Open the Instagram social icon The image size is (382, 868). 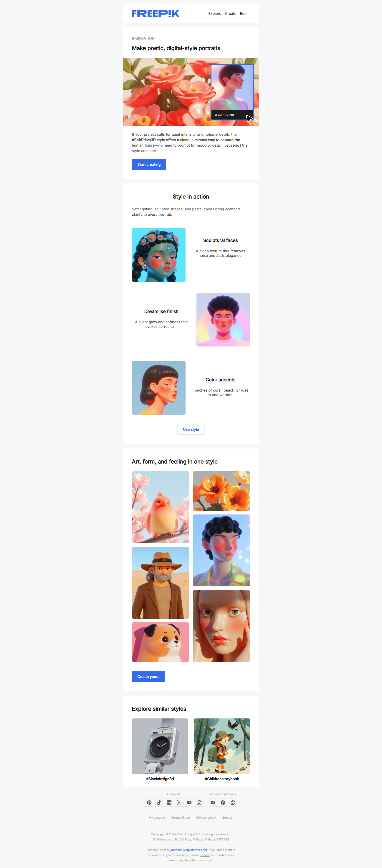(x=199, y=803)
